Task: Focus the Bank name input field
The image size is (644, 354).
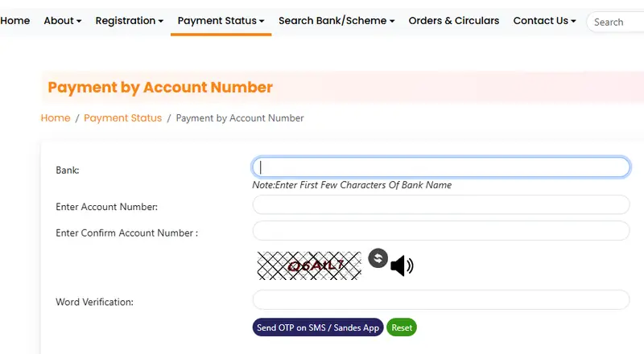Action: pyautogui.click(x=440, y=167)
